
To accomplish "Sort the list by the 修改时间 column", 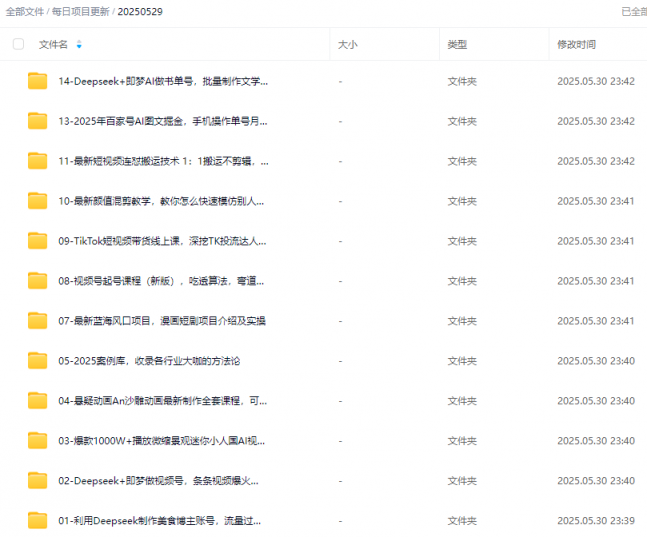I will pos(576,44).
